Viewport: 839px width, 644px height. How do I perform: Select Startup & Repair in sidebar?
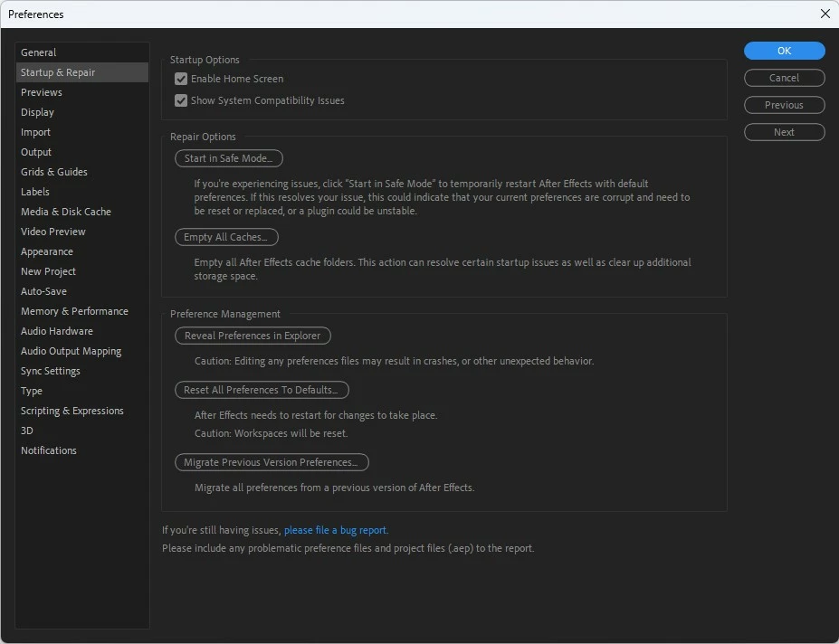pos(81,72)
